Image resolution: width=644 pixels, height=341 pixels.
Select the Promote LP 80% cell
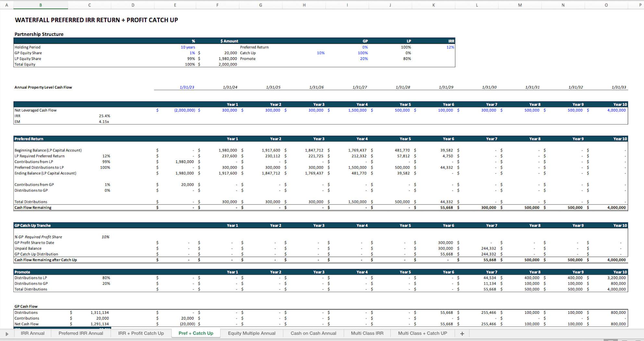[407, 59]
